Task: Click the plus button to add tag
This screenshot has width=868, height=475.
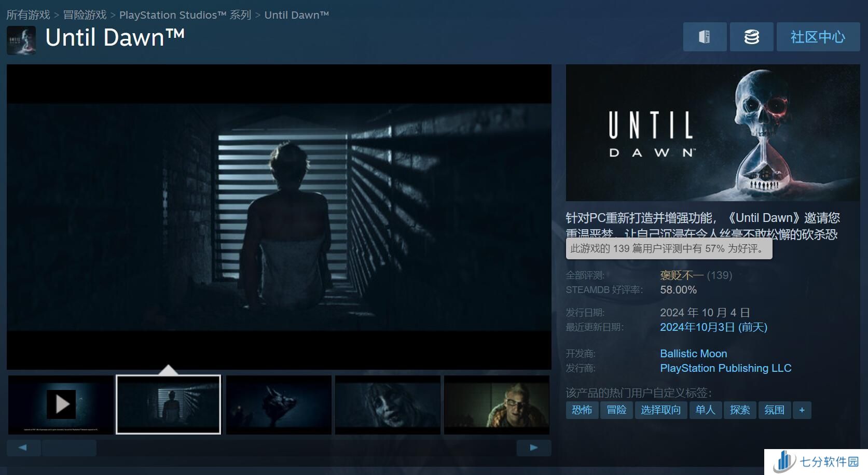Action: 802,410
